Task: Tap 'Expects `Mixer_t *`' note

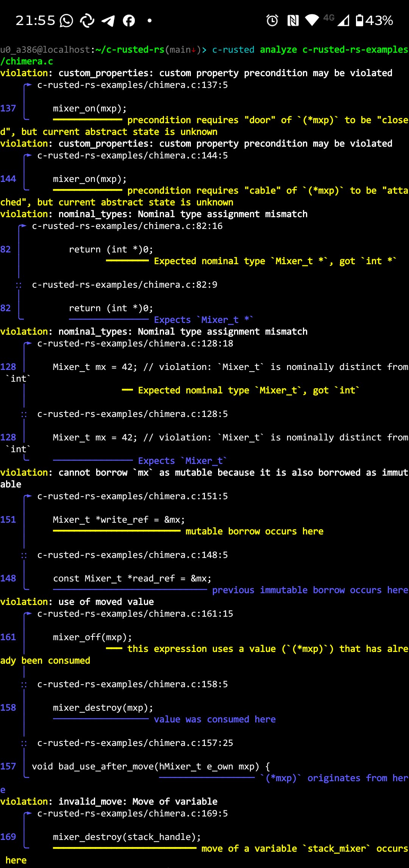Action: pyautogui.click(x=203, y=320)
